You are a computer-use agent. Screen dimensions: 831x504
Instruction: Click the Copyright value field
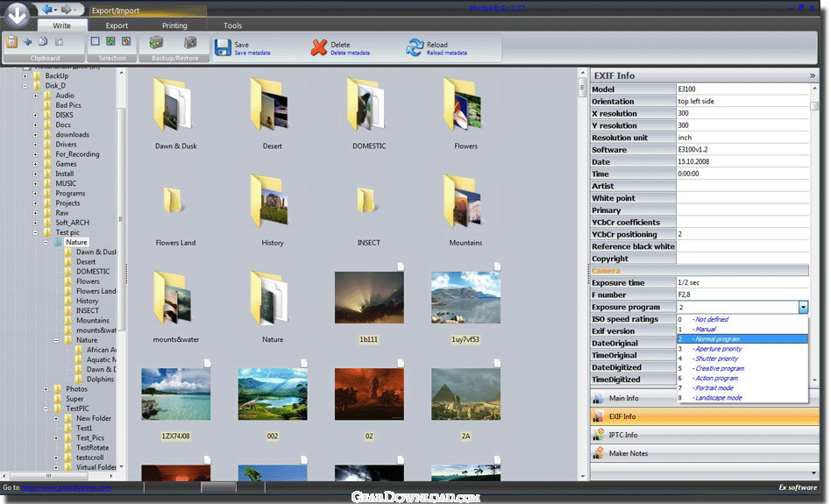(x=742, y=259)
